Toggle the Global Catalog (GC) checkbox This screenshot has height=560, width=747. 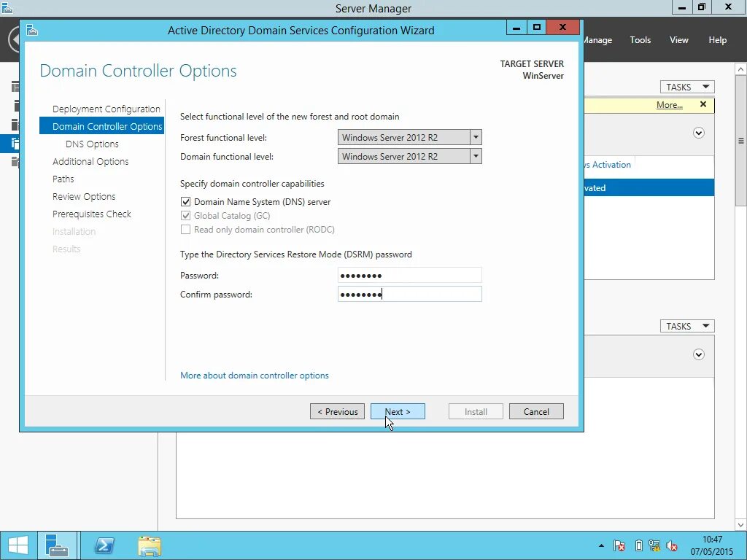point(185,216)
